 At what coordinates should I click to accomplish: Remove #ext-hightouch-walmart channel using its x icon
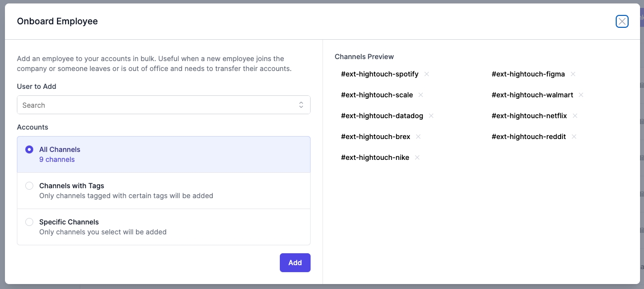[581, 95]
